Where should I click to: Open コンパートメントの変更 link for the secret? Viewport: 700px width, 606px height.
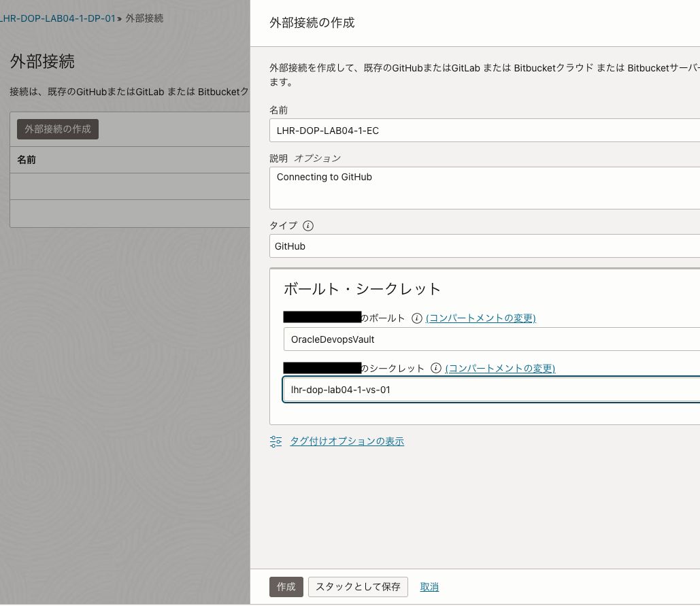(498, 368)
